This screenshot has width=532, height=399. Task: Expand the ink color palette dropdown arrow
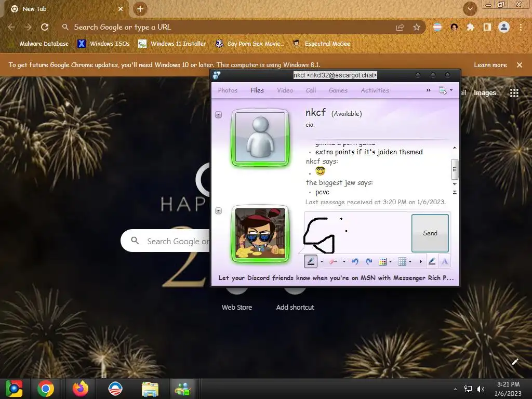point(391,262)
